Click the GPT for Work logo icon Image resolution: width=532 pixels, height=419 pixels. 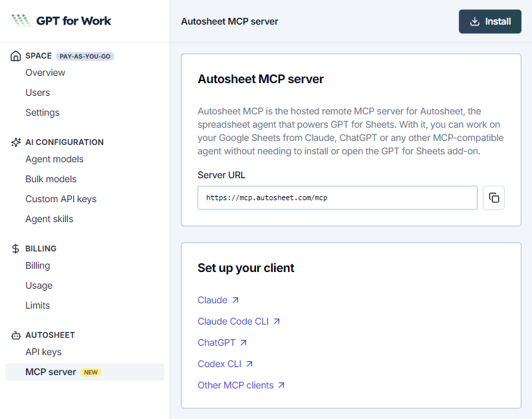pyautogui.click(x=21, y=21)
